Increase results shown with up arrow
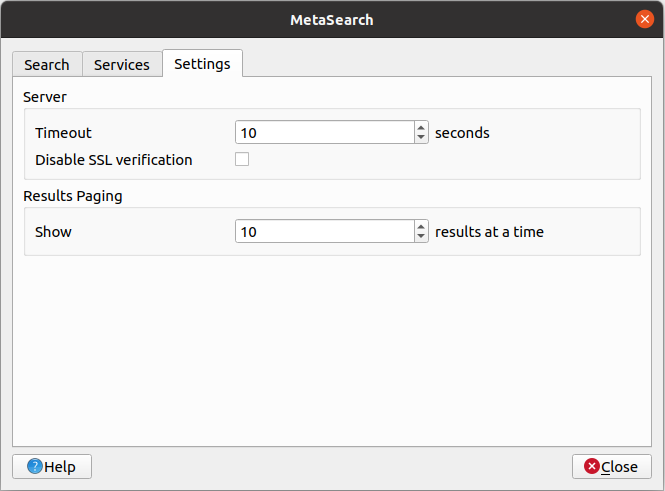Screen dimensions: 665x491 [x=421, y=226]
